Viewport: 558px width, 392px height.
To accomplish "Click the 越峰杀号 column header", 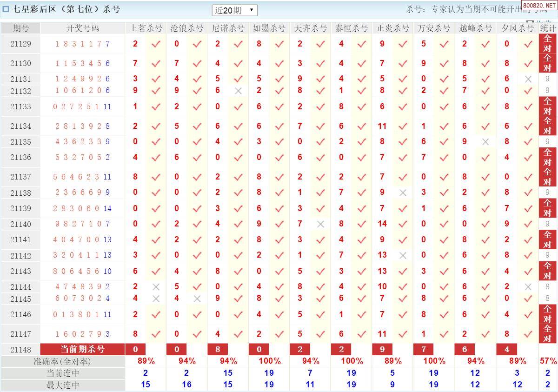I will pos(475,28).
